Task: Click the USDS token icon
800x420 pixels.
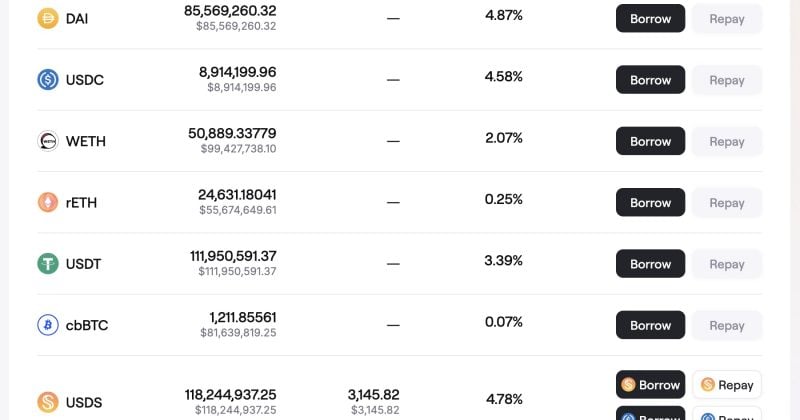Action: (48, 402)
